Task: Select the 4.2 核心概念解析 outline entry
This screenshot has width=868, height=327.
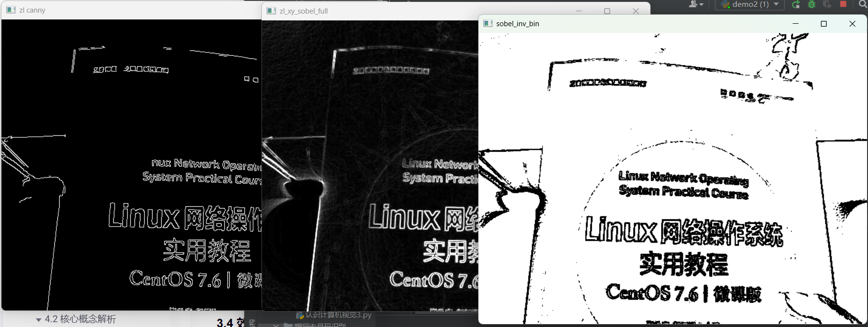Action: coord(80,319)
